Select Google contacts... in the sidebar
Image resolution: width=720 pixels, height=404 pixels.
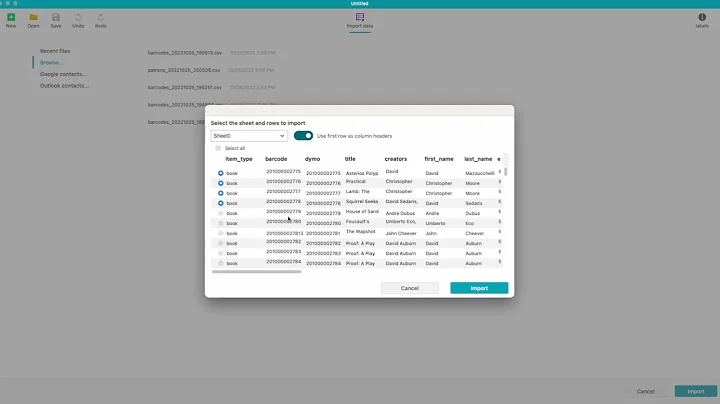(63, 74)
